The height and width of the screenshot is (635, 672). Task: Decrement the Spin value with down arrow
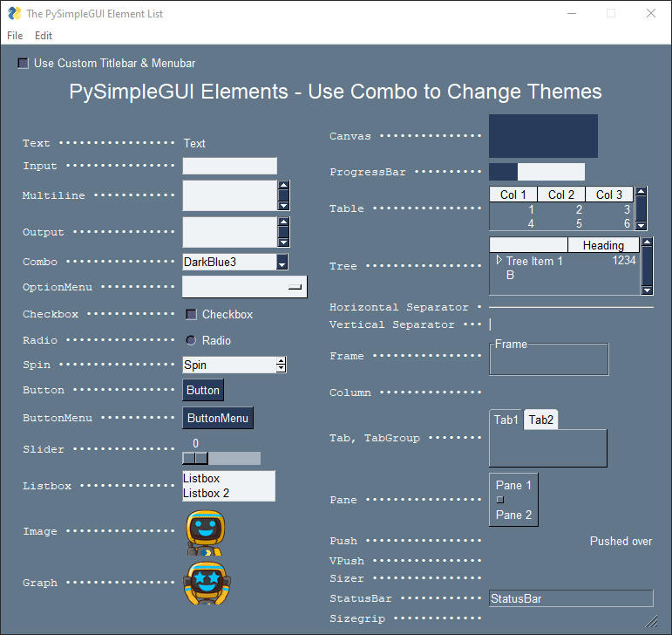point(281,368)
